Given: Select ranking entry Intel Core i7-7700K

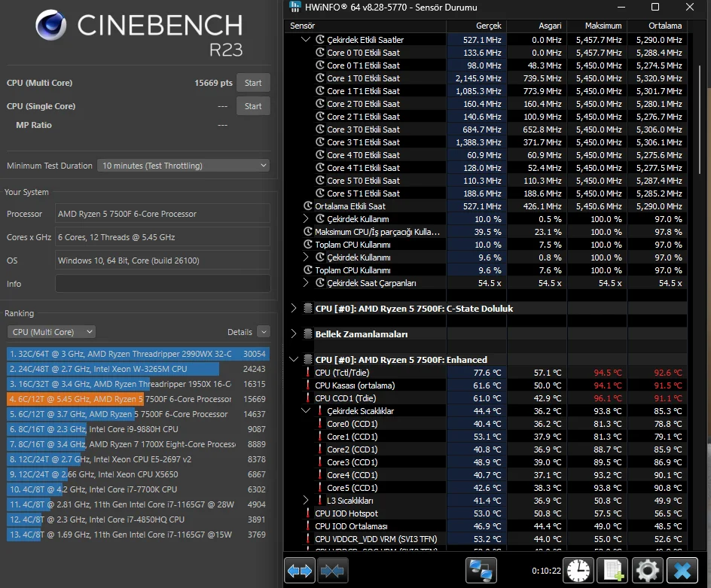Looking at the screenshot, I should click(138, 489).
